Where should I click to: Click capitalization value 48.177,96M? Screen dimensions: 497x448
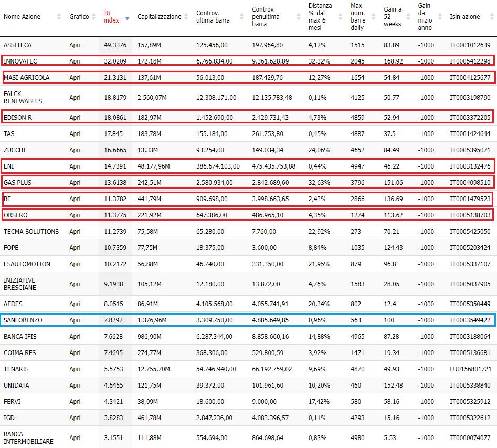click(x=154, y=166)
